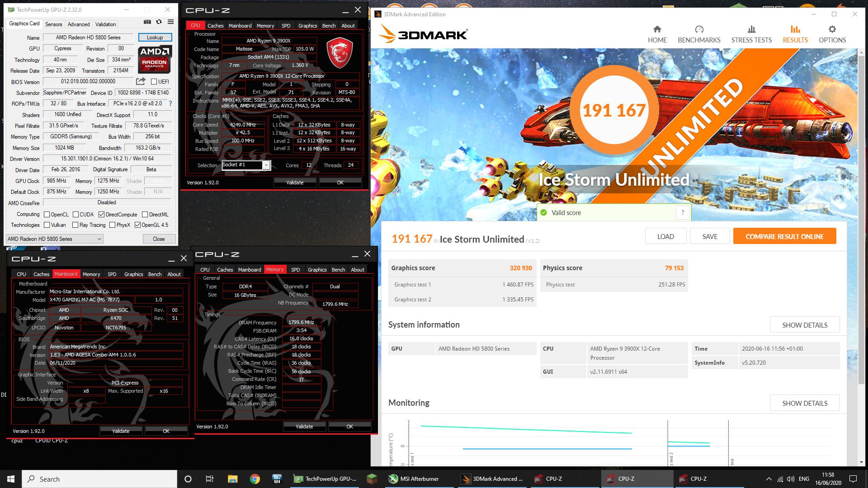Click COMPARE RESULT ONLINE button

click(784, 236)
